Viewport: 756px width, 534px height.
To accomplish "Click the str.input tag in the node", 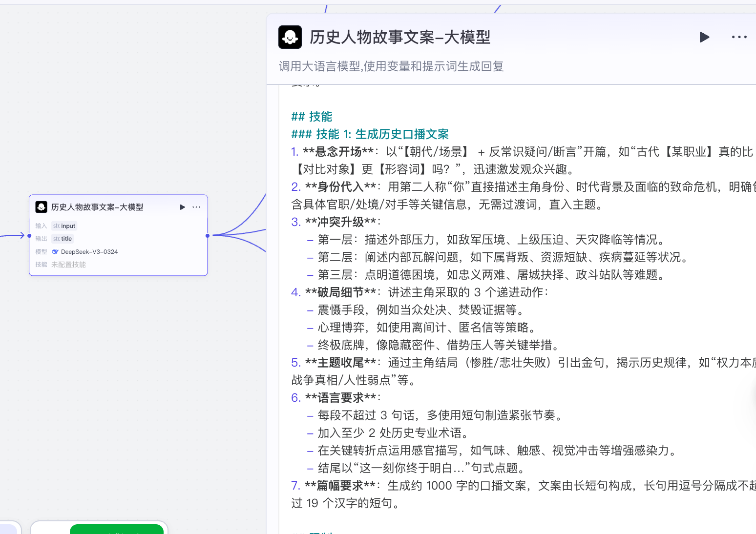I will point(64,226).
